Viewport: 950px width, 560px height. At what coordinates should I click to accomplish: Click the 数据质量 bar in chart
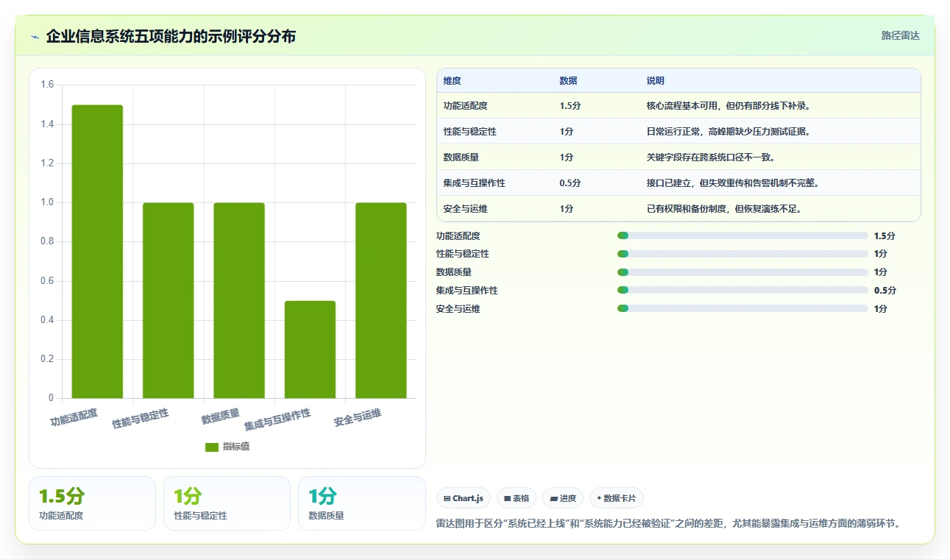tap(239, 300)
